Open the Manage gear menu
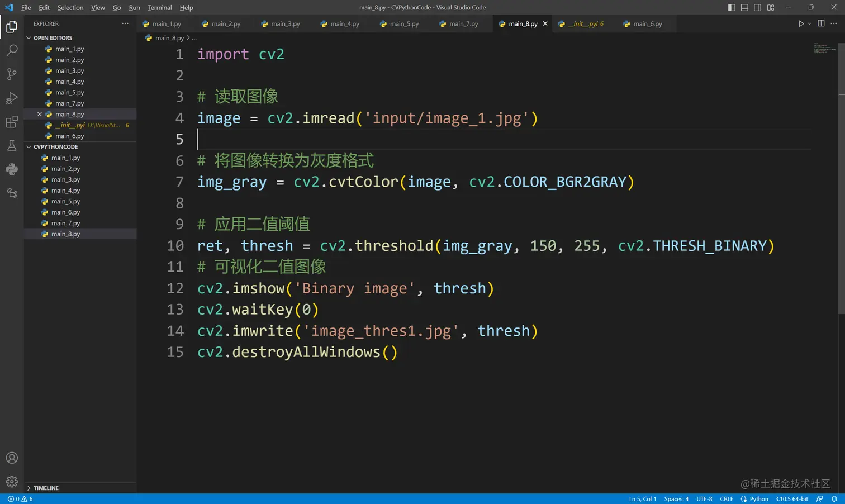Viewport: 845px width, 504px height. [12, 482]
